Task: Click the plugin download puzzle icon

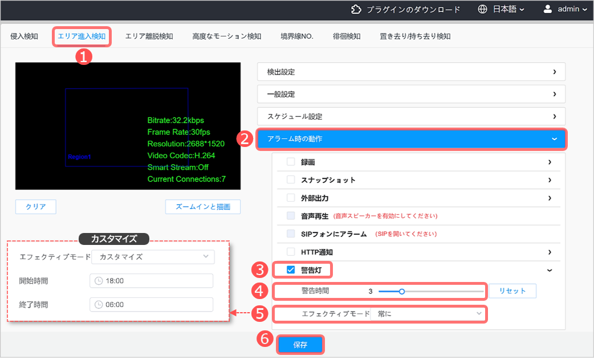Action: [356, 9]
